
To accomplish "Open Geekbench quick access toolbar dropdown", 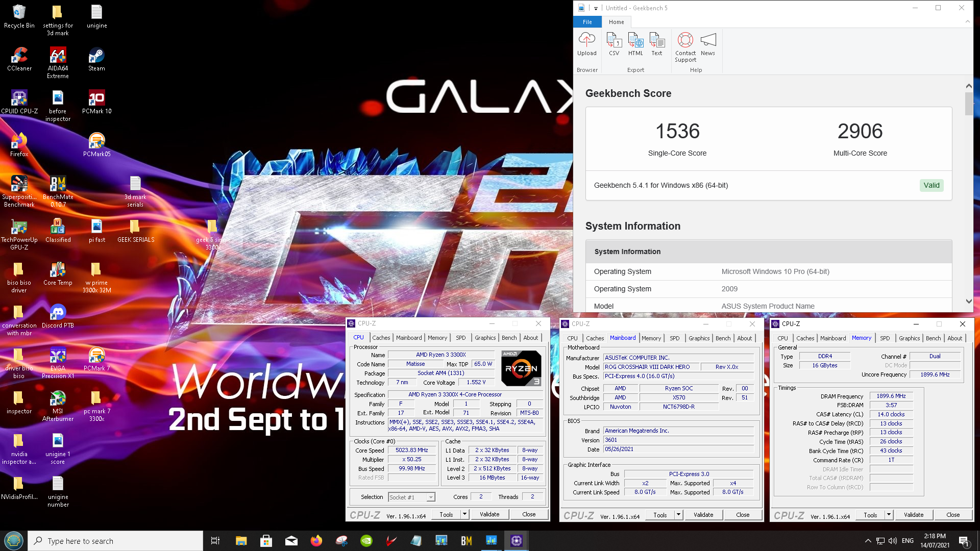I will (596, 8).
